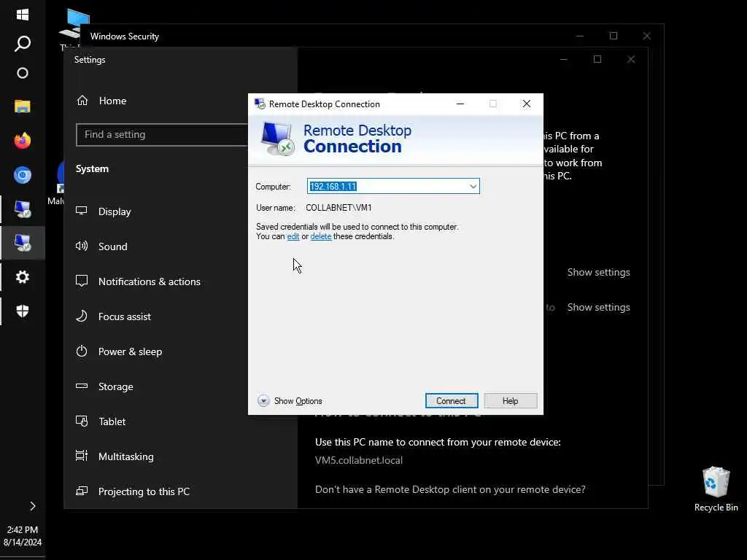Click the lower Show settings link
This screenshot has height=560, width=747.
[598, 308]
